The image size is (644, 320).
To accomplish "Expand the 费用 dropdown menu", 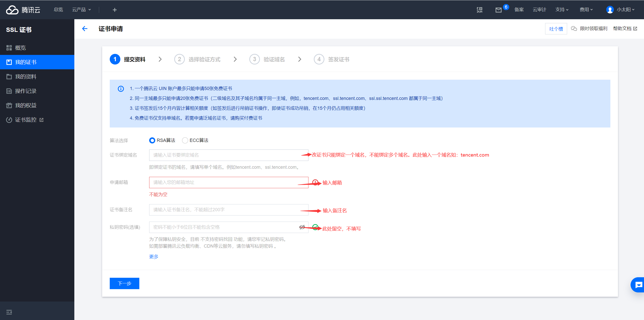I will point(586,10).
